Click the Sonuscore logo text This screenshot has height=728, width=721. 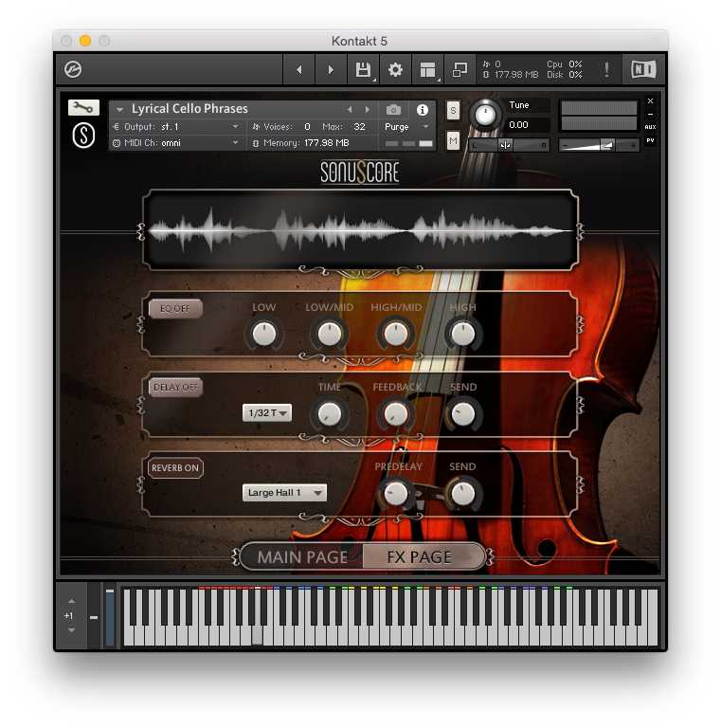point(360,173)
